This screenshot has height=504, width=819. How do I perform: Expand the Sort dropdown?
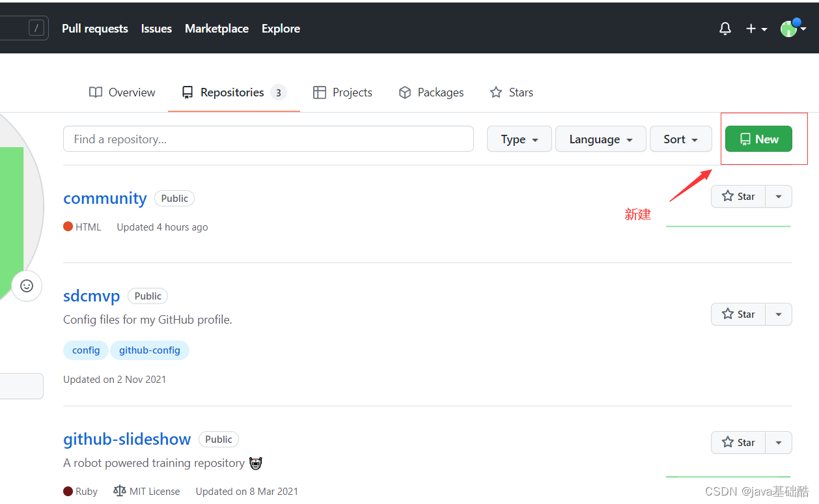coord(681,139)
